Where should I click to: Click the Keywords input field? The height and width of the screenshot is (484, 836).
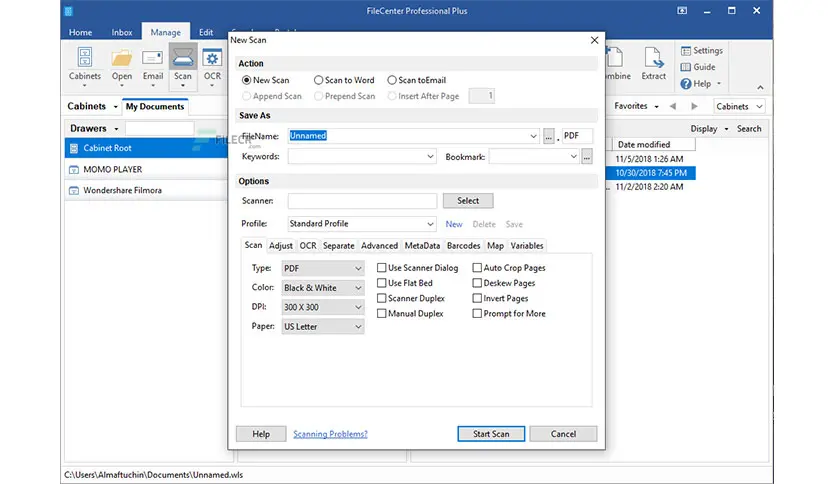(361, 157)
